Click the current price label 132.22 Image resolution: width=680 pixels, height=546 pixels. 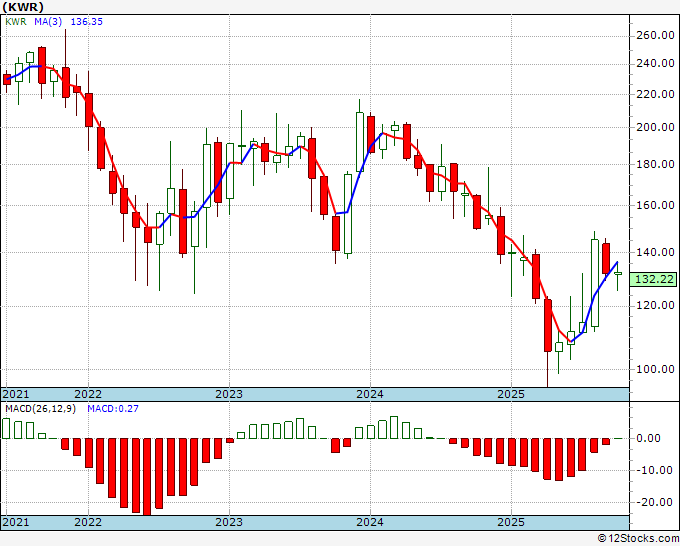[654, 279]
